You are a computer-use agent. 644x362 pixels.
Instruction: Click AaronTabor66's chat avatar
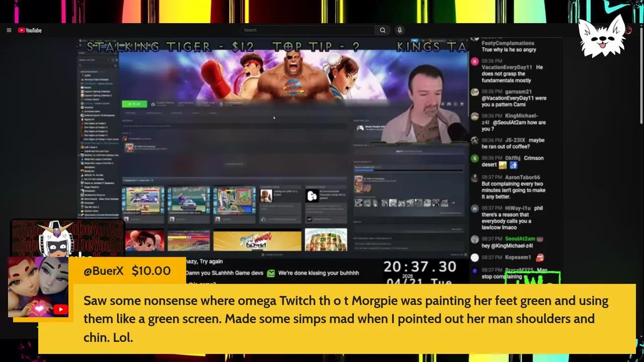click(475, 177)
